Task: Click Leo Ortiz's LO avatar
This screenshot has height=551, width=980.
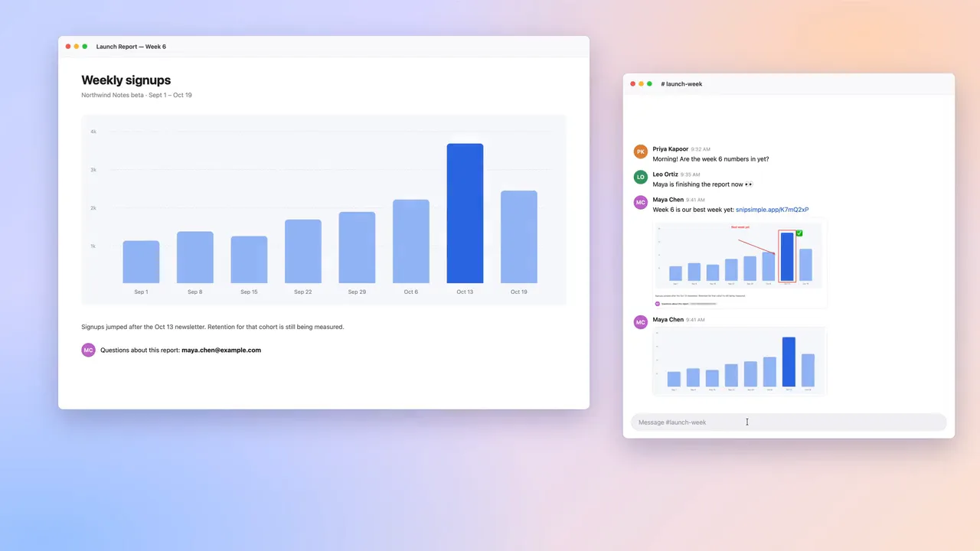Action: coord(641,177)
